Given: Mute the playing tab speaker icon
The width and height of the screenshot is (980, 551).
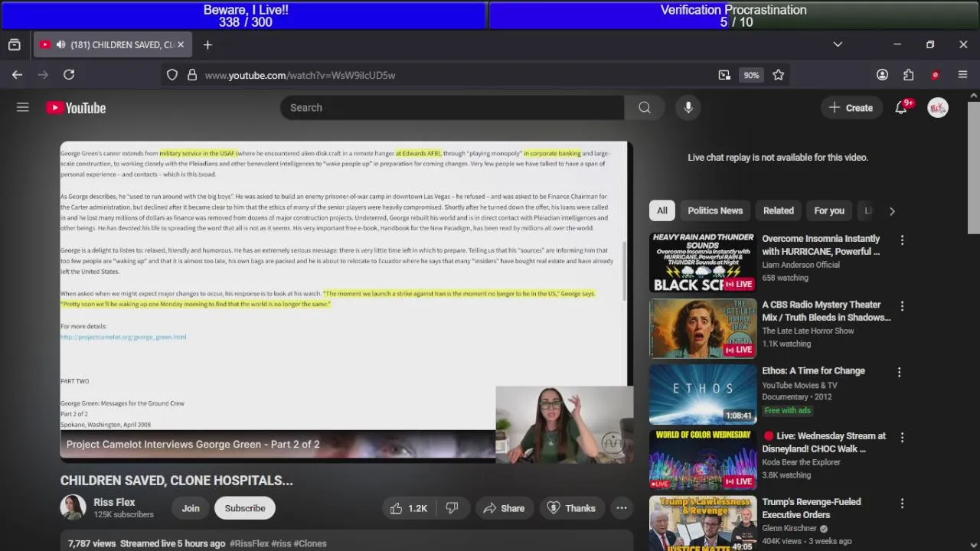Looking at the screenshot, I should point(60,44).
